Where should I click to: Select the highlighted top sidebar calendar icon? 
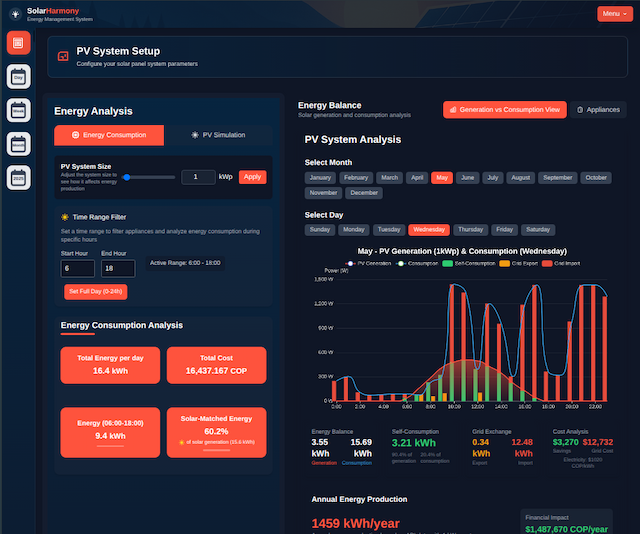pyautogui.click(x=18, y=43)
